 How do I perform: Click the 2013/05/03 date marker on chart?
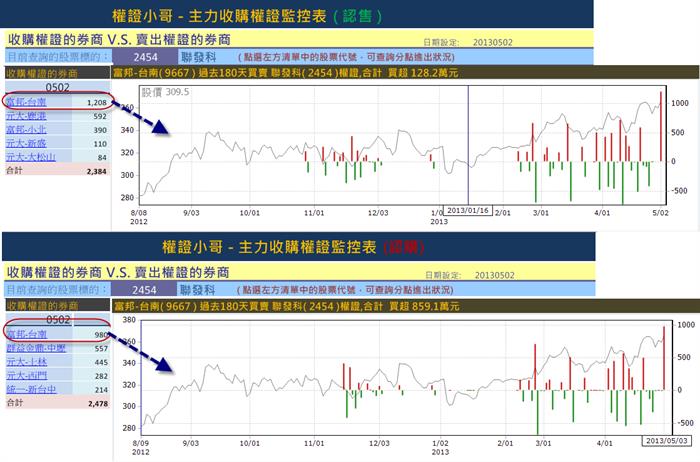tap(667, 441)
